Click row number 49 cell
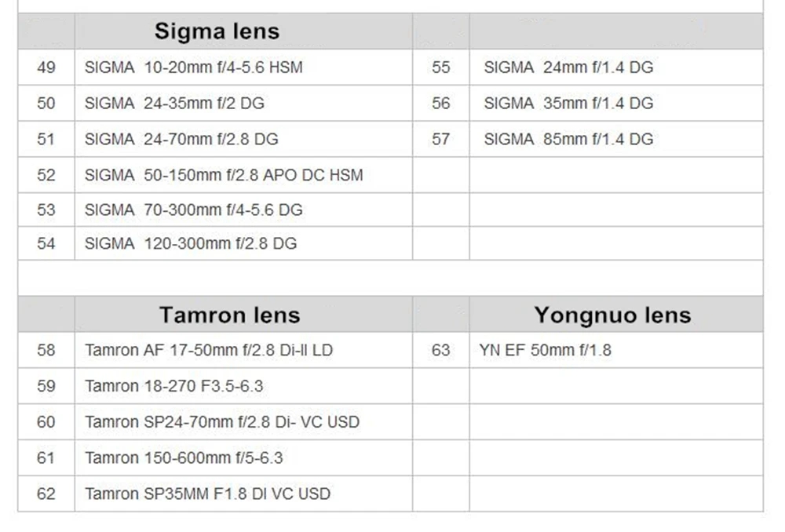The height and width of the screenshot is (532, 785). 46,67
